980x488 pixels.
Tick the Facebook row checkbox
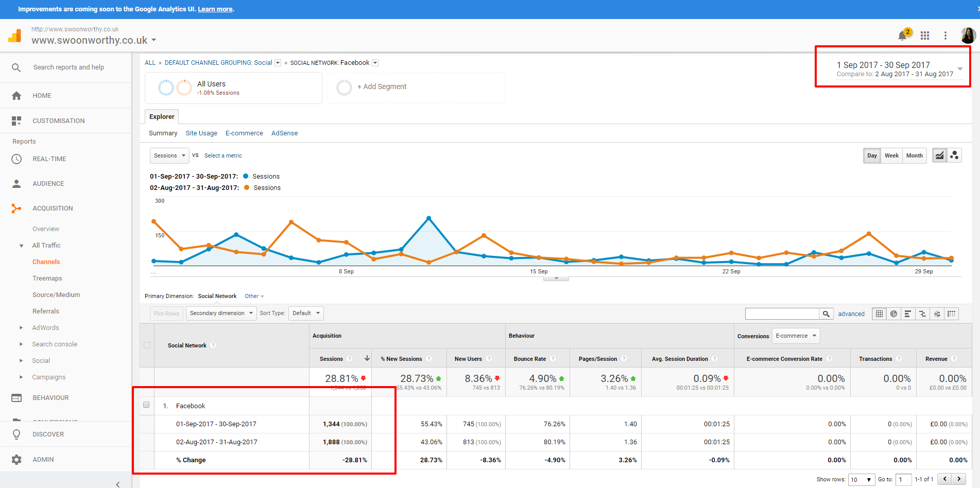pos(147,405)
